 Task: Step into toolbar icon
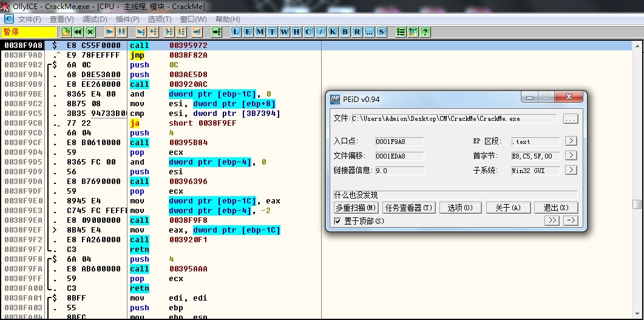141,32
